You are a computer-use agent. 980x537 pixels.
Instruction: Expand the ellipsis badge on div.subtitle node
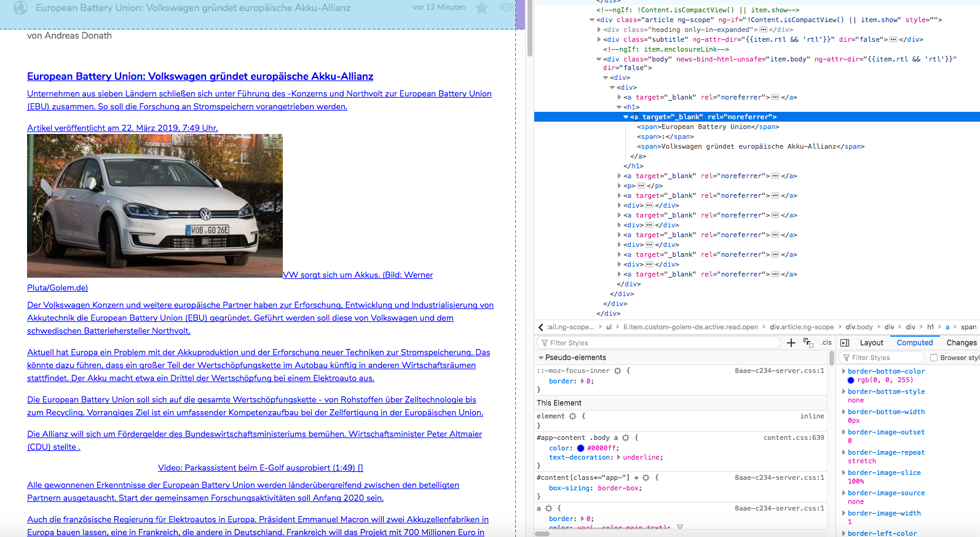(x=893, y=39)
